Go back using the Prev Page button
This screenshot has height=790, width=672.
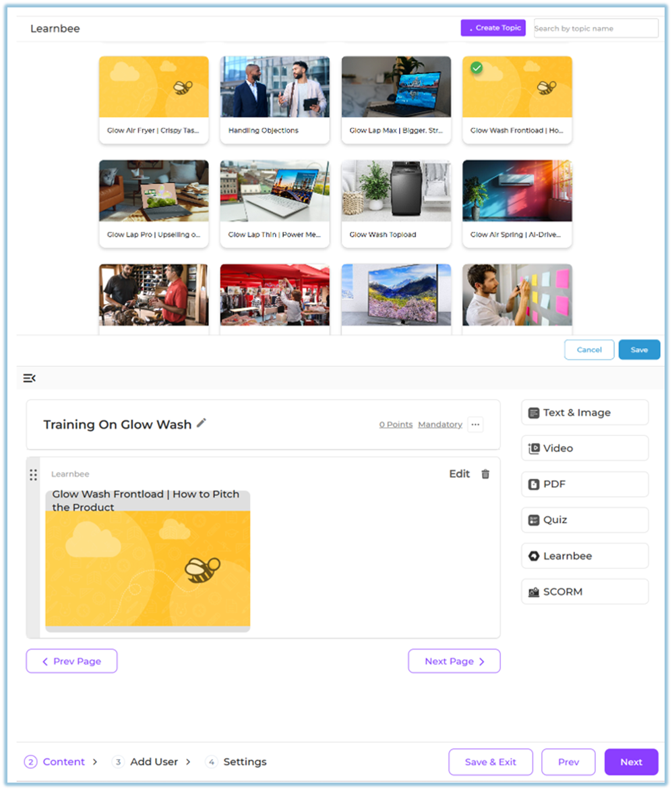coord(71,661)
